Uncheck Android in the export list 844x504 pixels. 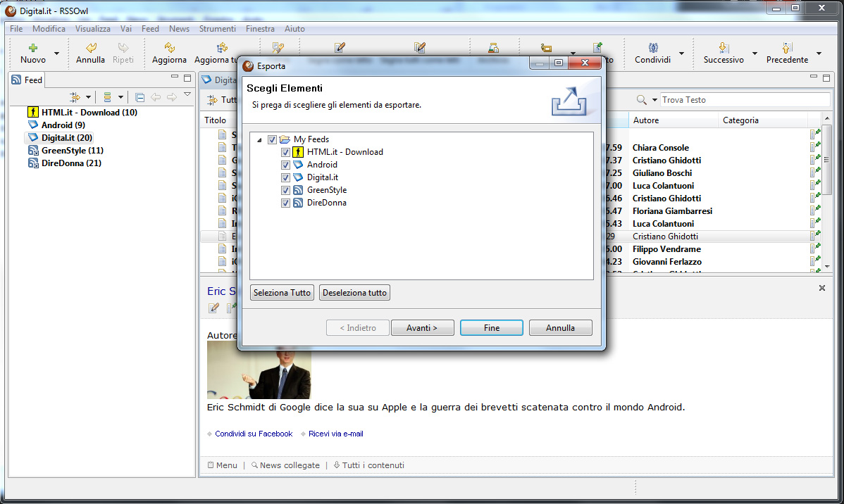click(285, 165)
